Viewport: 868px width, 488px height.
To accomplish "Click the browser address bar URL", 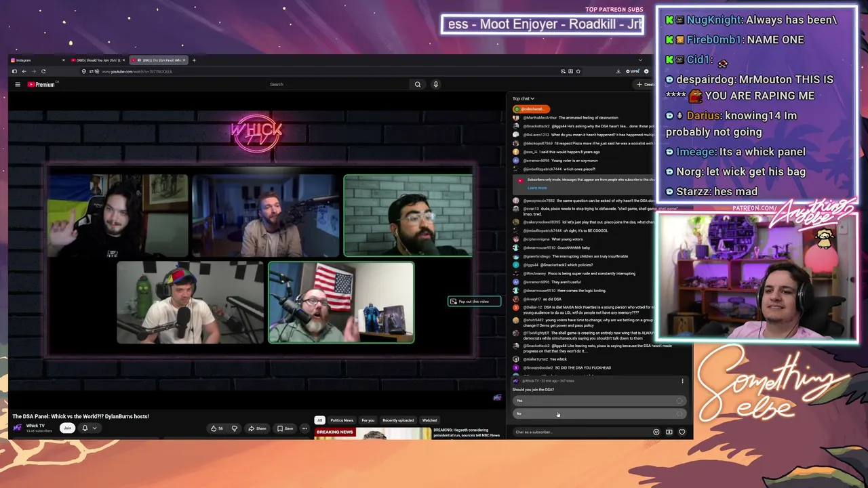I will coord(137,71).
